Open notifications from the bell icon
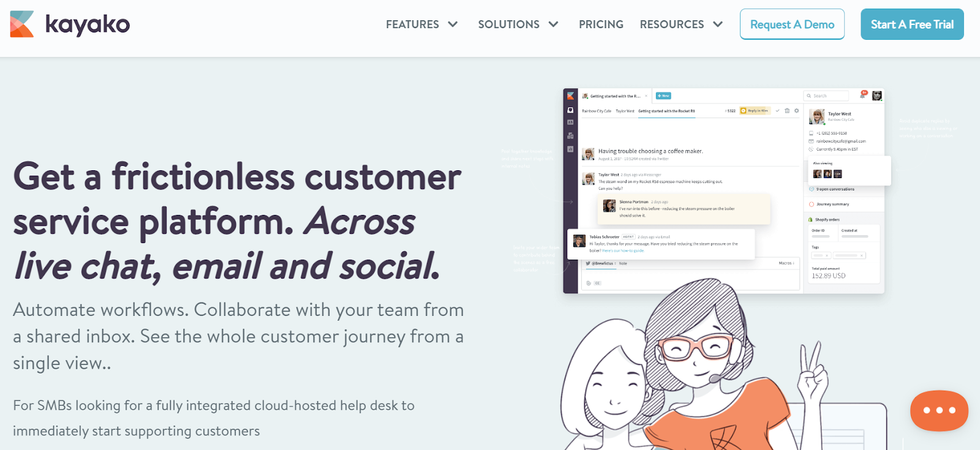The height and width of the screenshot is (450, 980). coord(863,95)
